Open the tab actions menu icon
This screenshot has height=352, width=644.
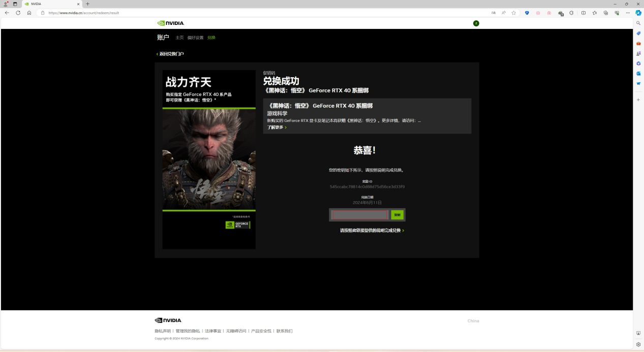pos(15,4)
